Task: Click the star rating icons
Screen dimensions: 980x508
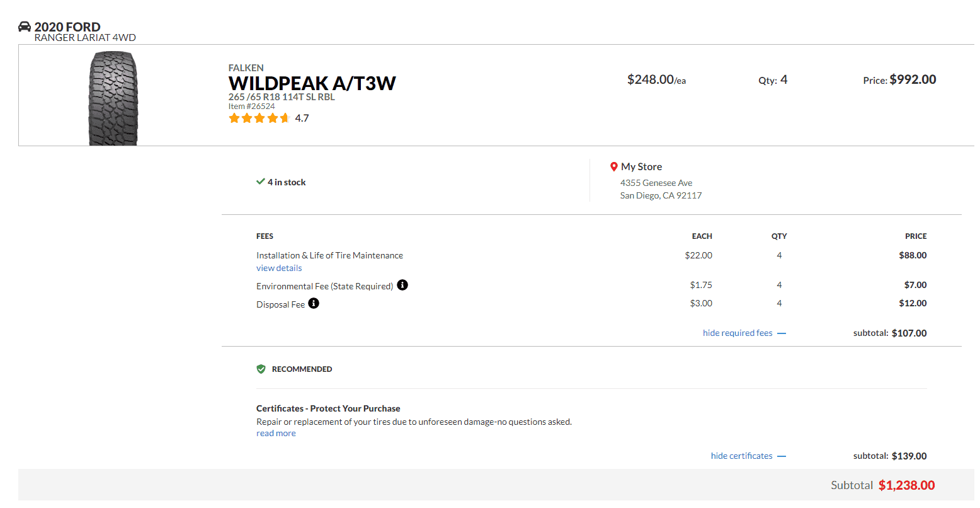Action: click(x=259, y=118)
